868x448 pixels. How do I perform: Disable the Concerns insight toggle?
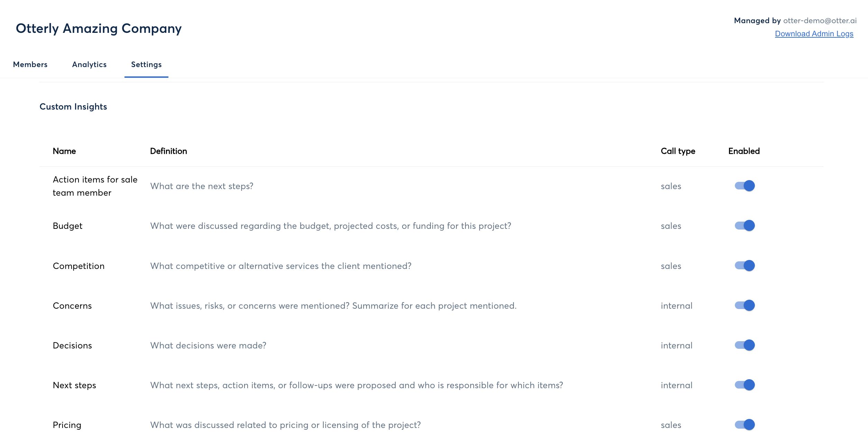coord(745,306)
